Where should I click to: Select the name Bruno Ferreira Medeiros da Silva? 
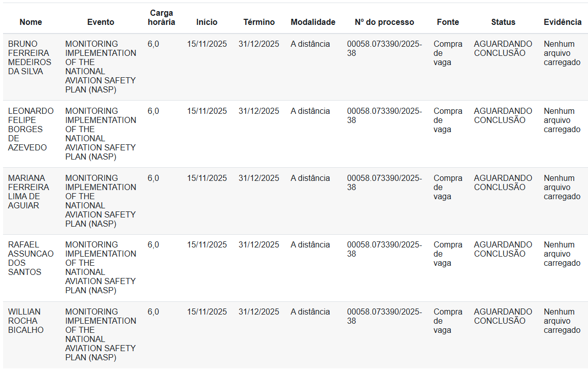(29, 57)
